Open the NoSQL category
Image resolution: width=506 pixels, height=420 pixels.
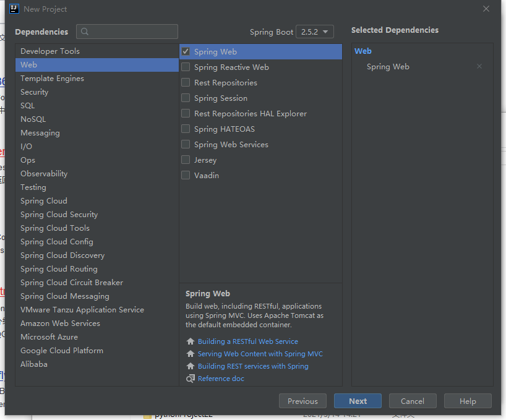97,119
